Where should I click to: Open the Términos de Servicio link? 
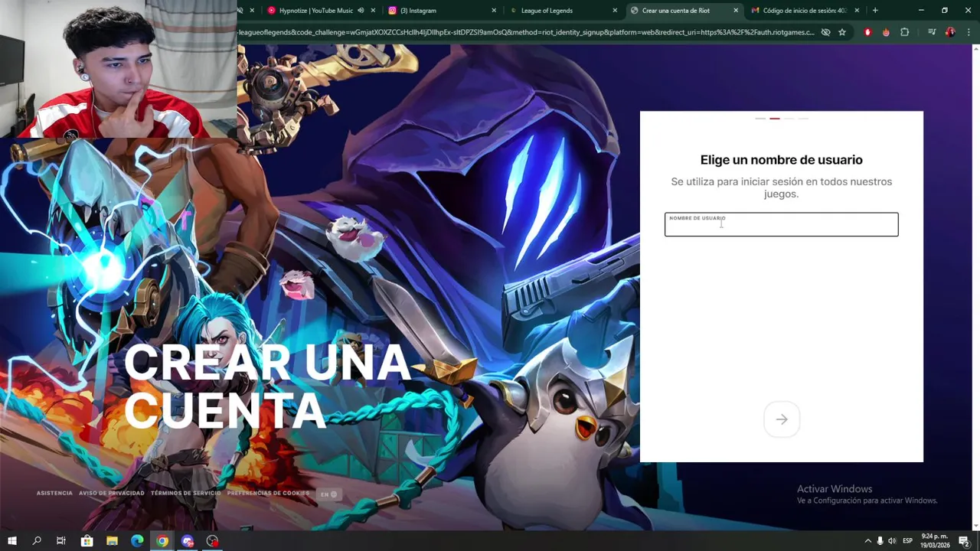(186, 494)
